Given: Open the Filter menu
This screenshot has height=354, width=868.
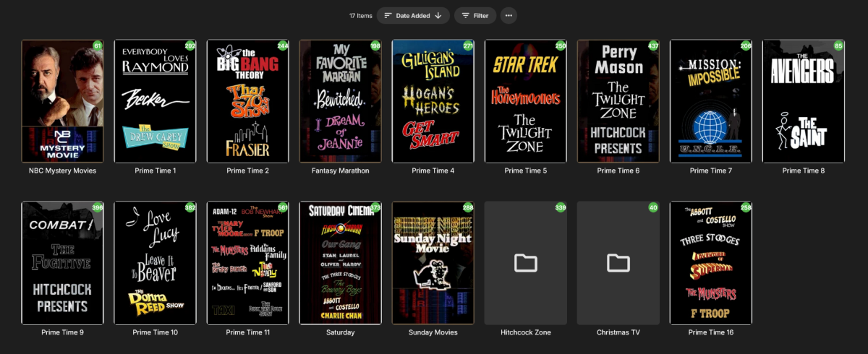Looking at the screenshot, I should tap(475, 15).
